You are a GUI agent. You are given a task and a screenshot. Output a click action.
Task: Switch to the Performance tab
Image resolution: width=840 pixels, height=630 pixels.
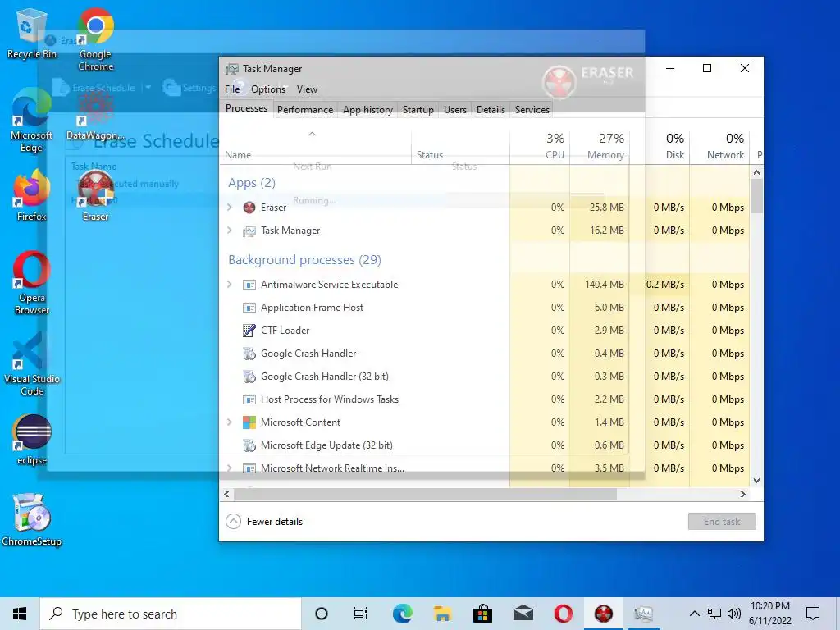(x=305, y=110)
